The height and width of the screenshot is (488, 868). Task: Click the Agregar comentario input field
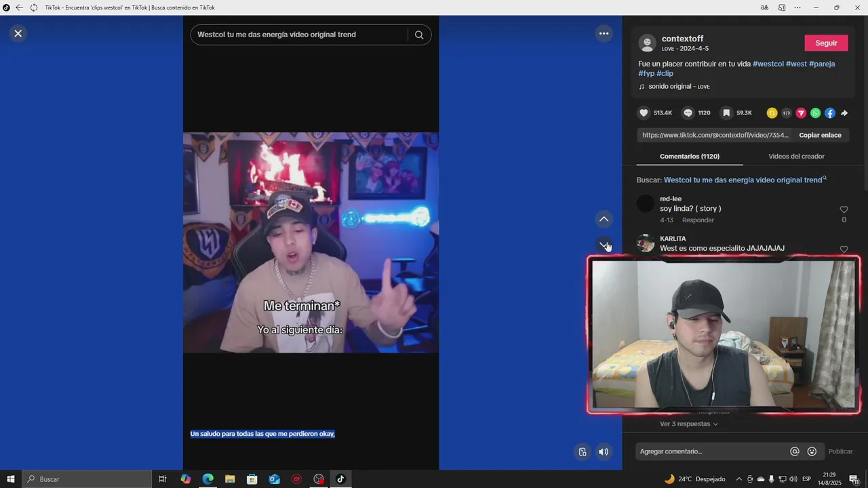pyautogui.click(x=713, y=451)
